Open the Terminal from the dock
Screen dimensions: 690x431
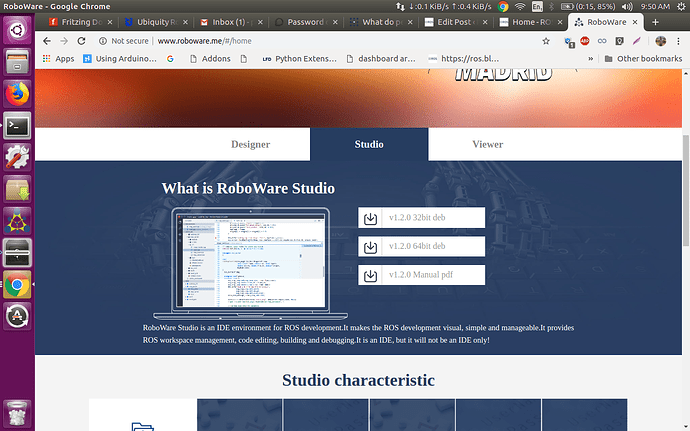tap(17, 126)
